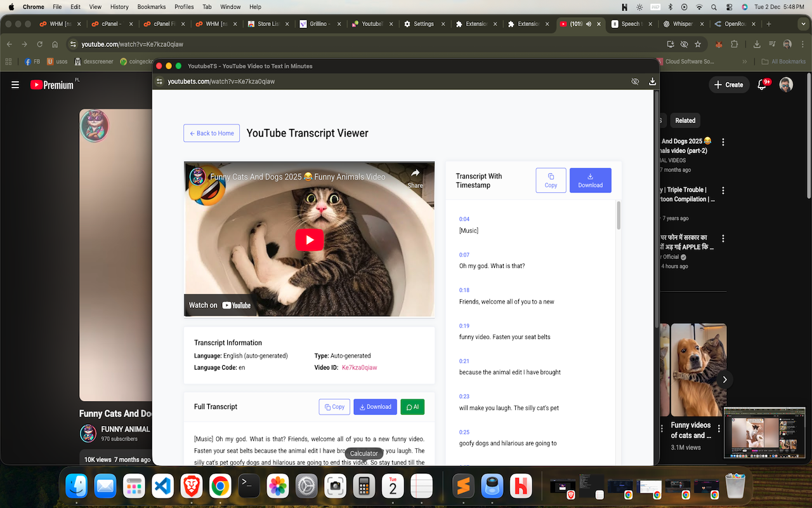Click the green AI icon on Full Transcript
Screen dimensions: 812x508
(412, 406)
